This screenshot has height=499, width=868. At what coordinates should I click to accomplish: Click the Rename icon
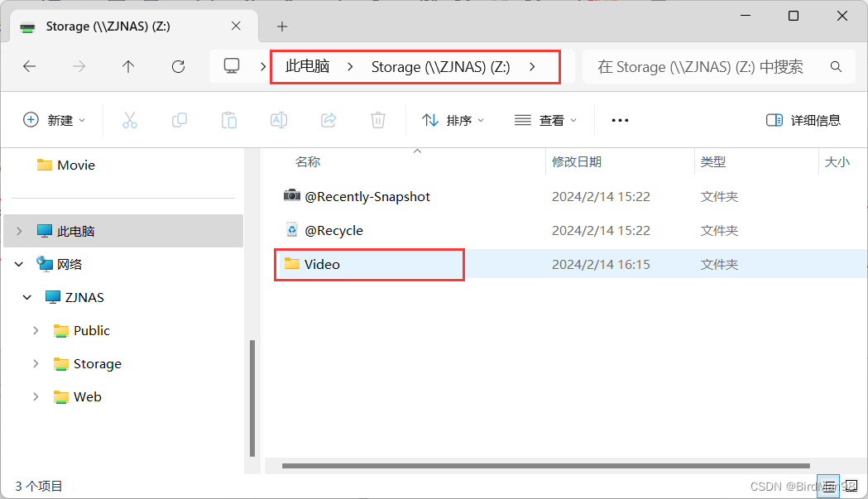coord(279,120)
